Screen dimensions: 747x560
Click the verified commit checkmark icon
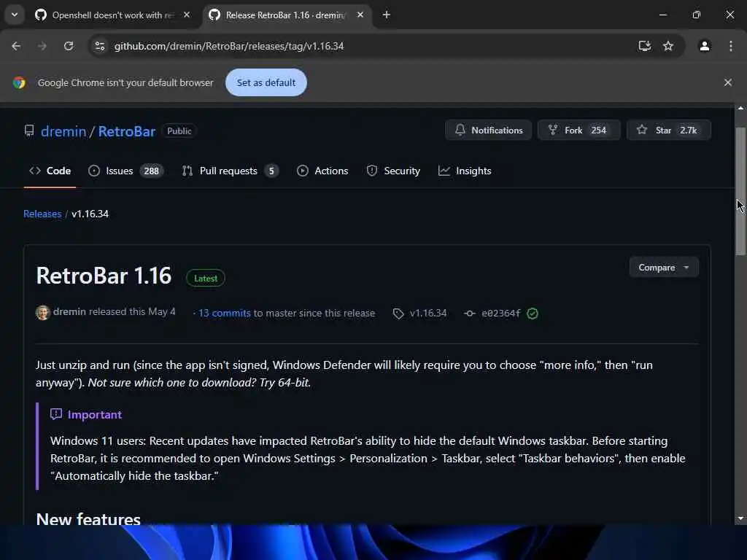tap(533, 314)
